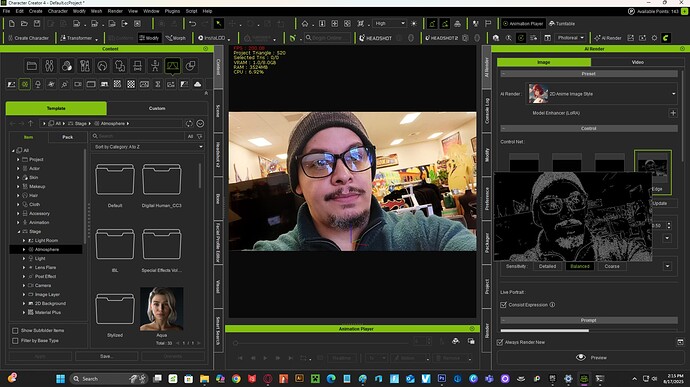This screenshot has width=690, height=387.
Task: Open the AI Render preset style dropdown
Action: click(602, 94)
